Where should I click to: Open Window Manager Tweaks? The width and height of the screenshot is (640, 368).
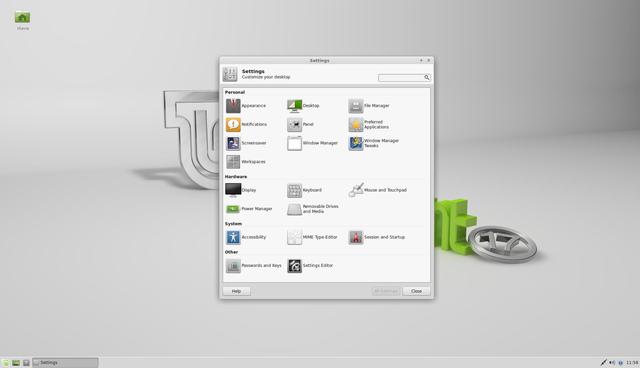click(x=373, y=143)
